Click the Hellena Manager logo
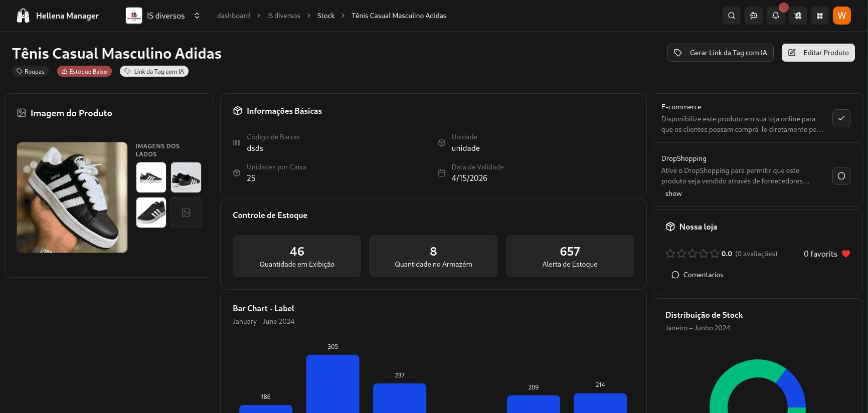The image size is (868, 413). coord(23,16)
